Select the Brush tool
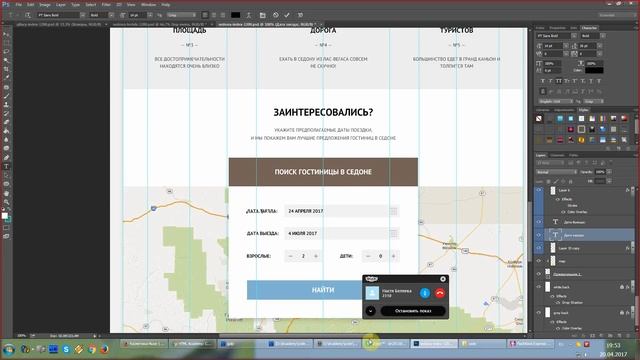The width and height of the screenshot is (640, 360). [x=7, y=96]
